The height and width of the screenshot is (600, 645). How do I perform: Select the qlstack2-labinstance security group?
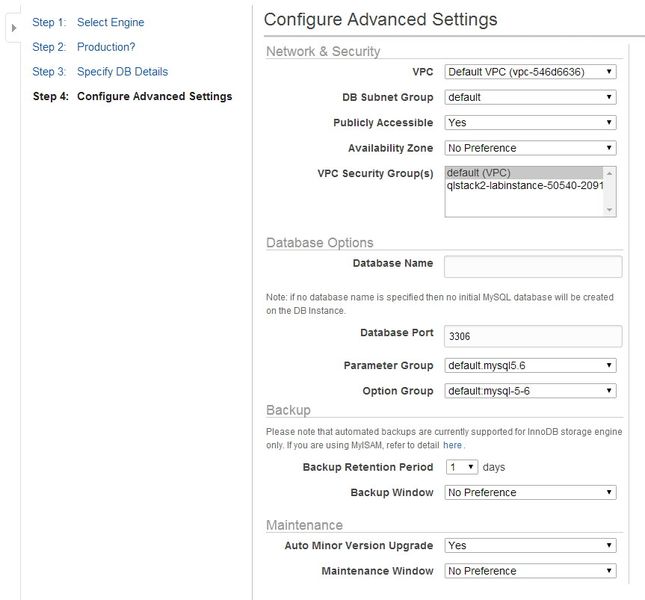pyautogui.click(x=524, y=185)
